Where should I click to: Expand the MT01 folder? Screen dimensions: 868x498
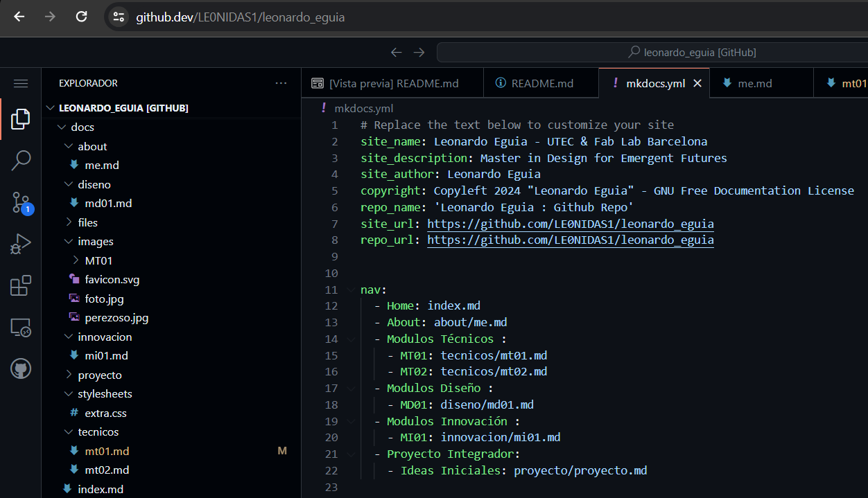76,260
